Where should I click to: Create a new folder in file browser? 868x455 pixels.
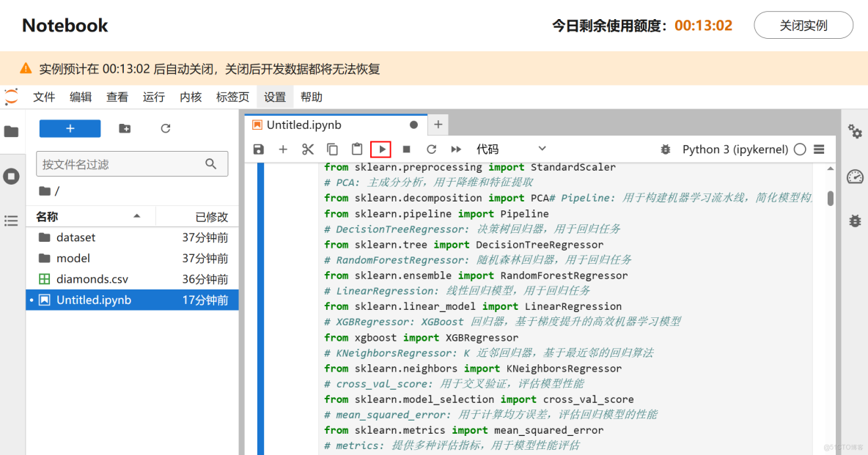click(x=124, y=127)
